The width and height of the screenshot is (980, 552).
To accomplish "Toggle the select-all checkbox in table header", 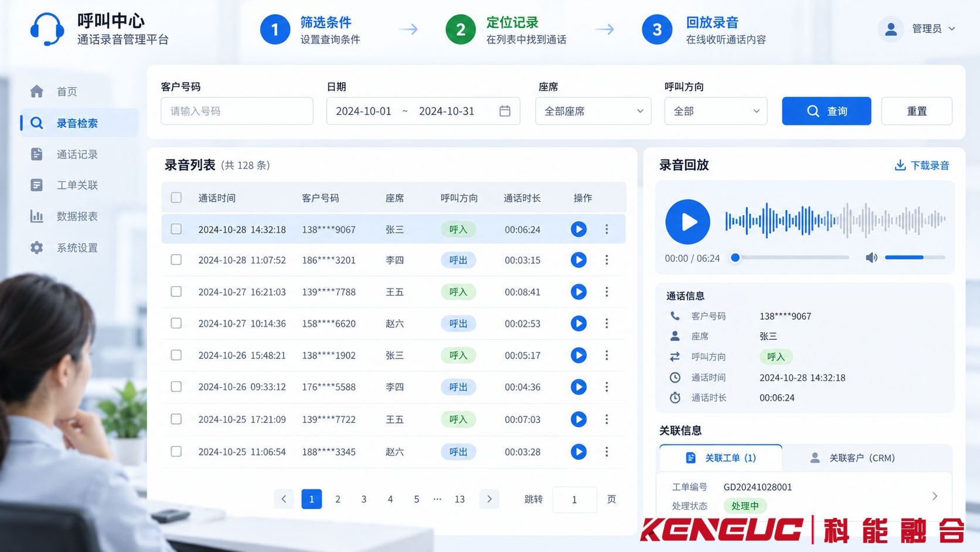I will coord(176,198).
